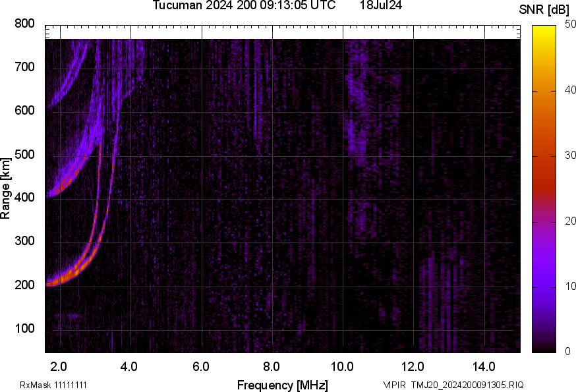Click the frequency tick label '2.0'

pyautogui.click(x=59, y=367)
